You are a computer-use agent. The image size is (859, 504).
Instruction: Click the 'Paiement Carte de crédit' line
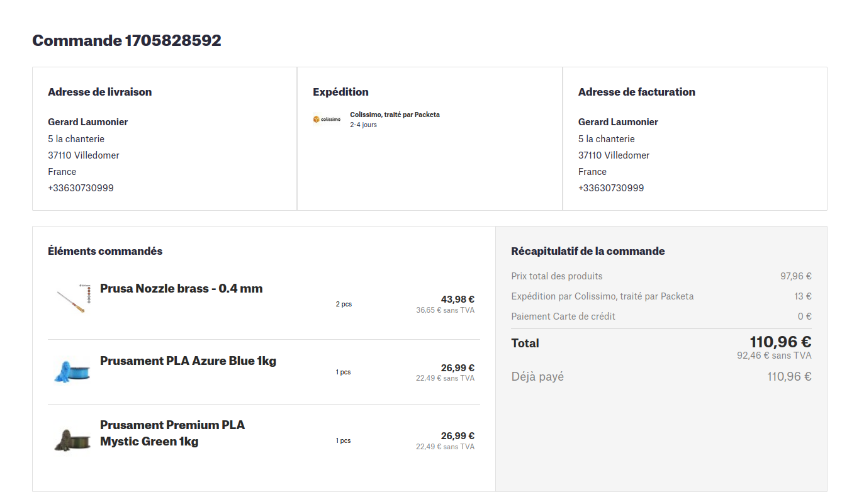pos(563,316)
